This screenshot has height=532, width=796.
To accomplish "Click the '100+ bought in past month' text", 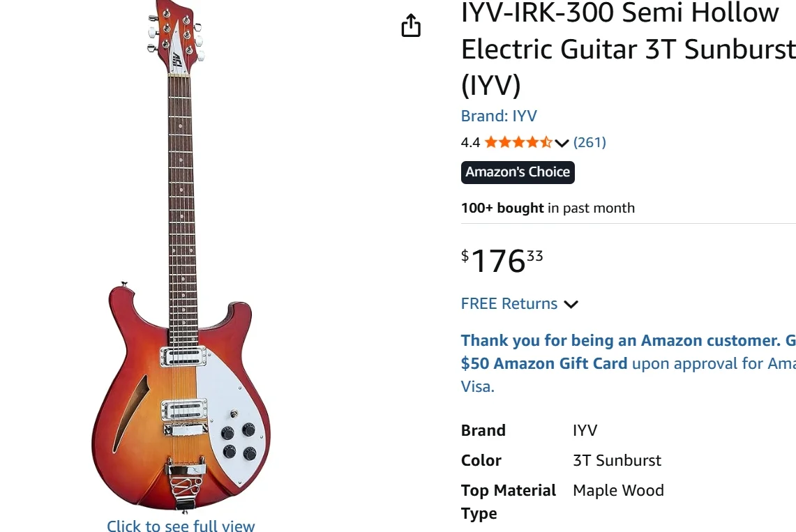I will 548,208.
